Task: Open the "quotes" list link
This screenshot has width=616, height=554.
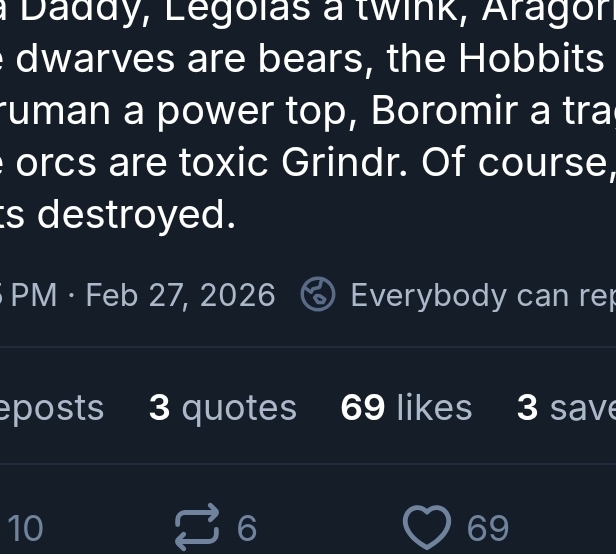Action: [x=222, y=408]
